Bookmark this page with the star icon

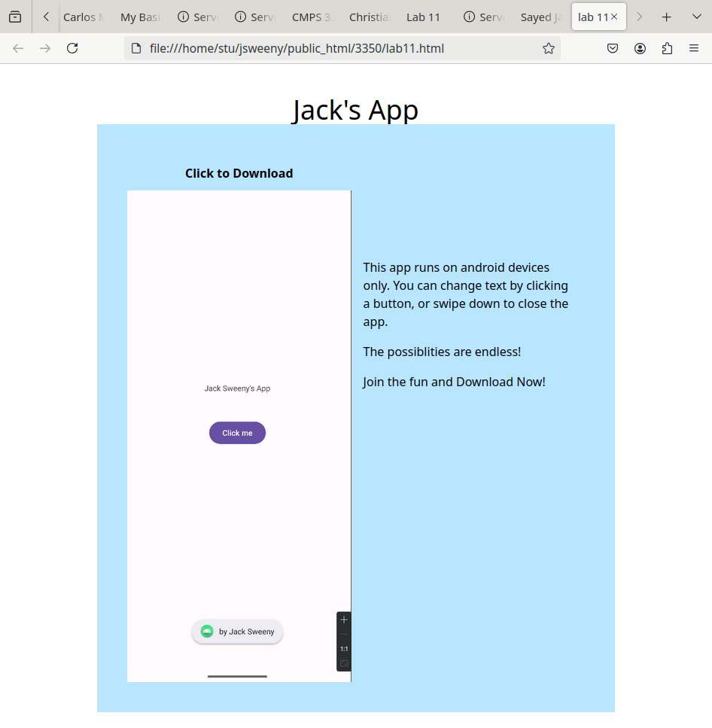549,48
